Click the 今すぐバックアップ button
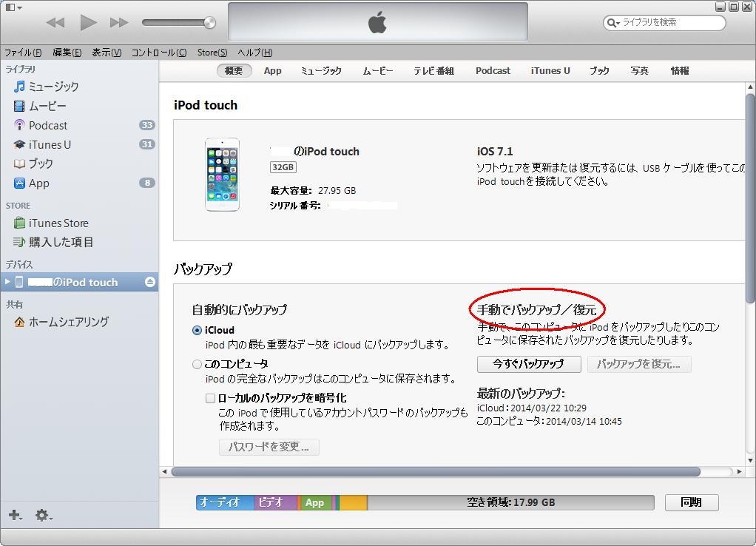Viewport: 756px width, 546px height. pyautogui.click(x=529, y=364)
